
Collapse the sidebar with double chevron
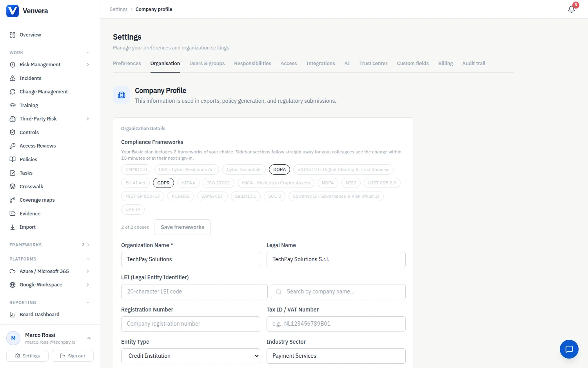pos(89,338)
